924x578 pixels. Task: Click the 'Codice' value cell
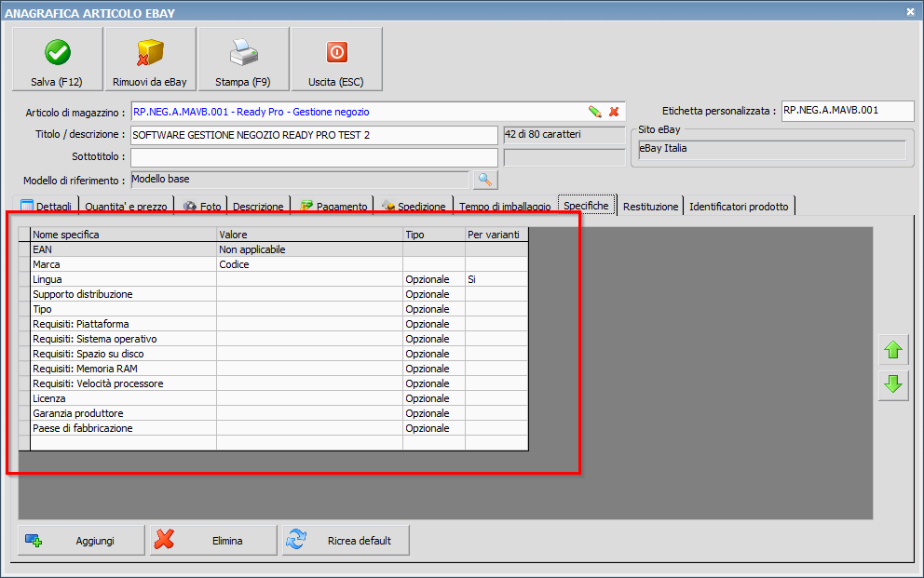pyautogui.click(x=310, y=264)
